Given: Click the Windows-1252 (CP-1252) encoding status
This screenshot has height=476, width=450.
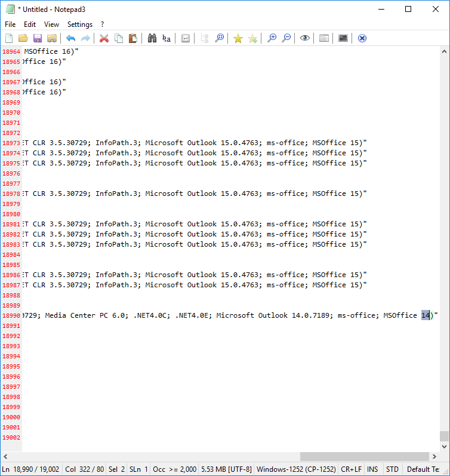Looking at the screenshot, I should coord(296,469).
